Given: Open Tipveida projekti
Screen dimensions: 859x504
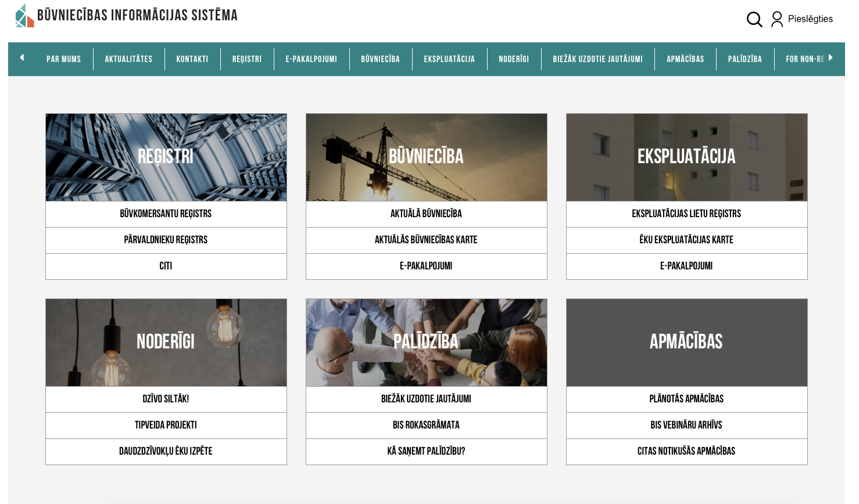Looking at the screenshot, I should pyautogui.click(x=166, y=426).
